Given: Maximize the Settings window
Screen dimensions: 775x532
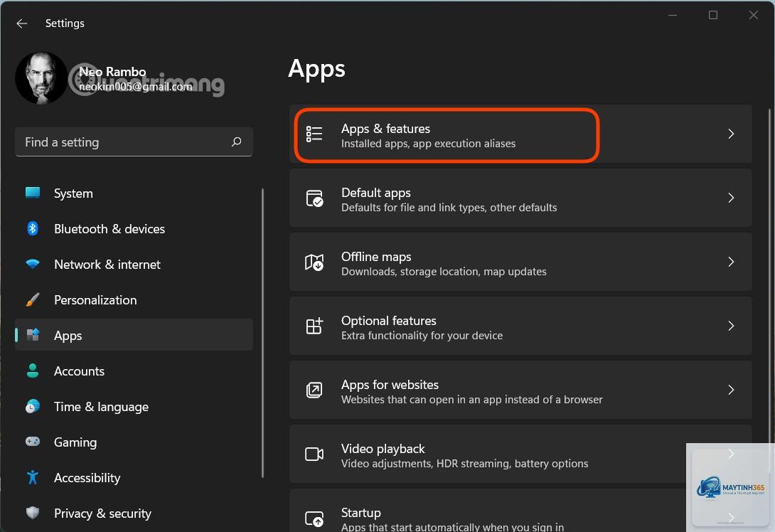Looking at the screenshot, I should coord(712,16).
